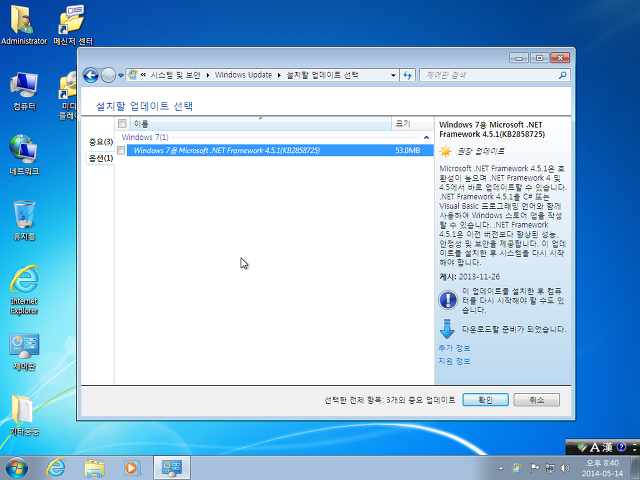The image size is (640, 480).
Task: Switch to the 중요(3) tab
Action: tap(100, 142)
